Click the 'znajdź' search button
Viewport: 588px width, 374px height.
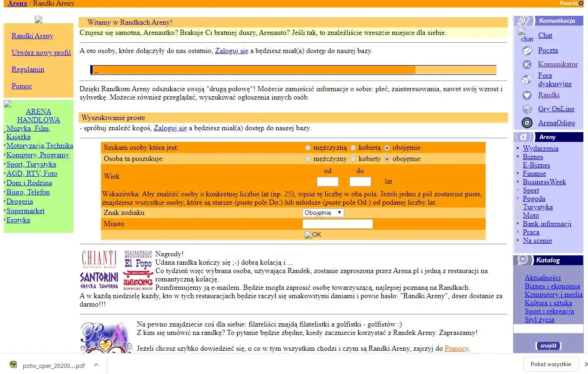[548, 346]
